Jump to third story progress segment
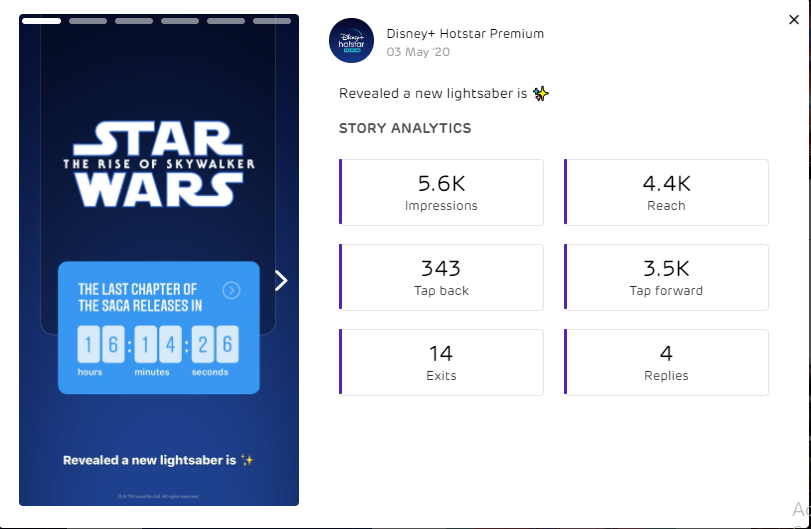811x529 pixels. 134,20
